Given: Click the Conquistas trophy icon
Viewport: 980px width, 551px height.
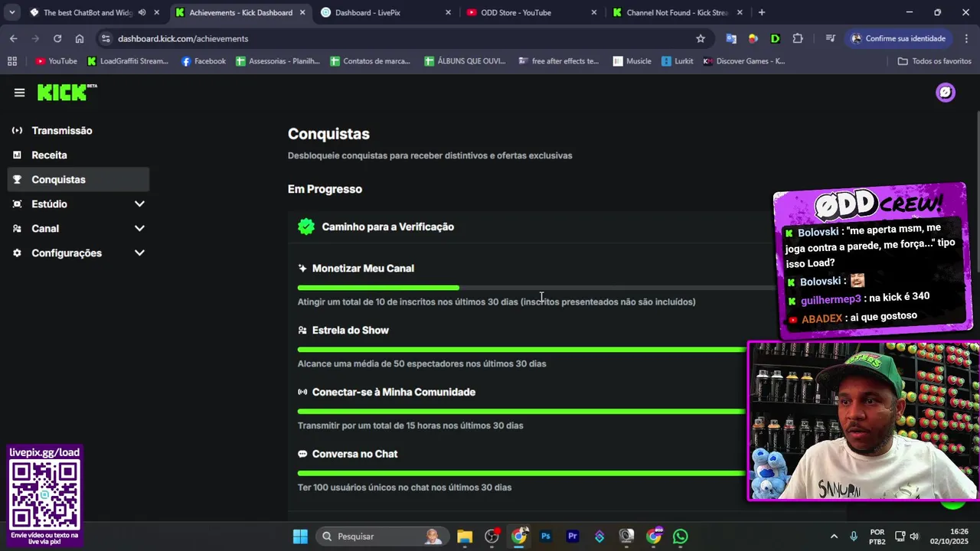Looking at the screenshot, I should coord(18,180).
